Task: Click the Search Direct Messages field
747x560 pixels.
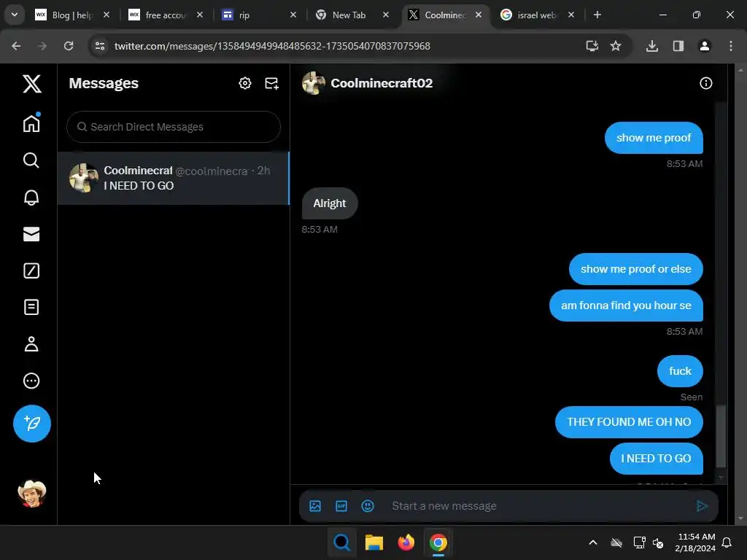Action: point(174,127)
